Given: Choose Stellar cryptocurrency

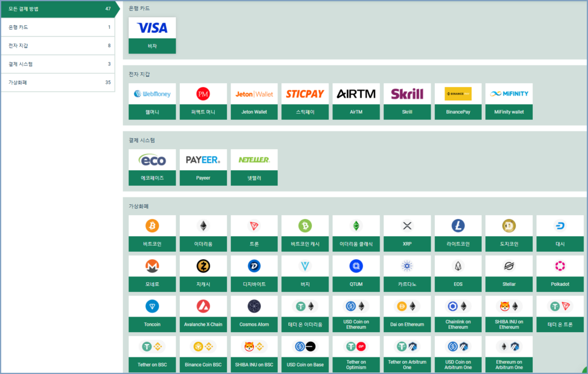Looking at the screenshot, I should (509, 274).
